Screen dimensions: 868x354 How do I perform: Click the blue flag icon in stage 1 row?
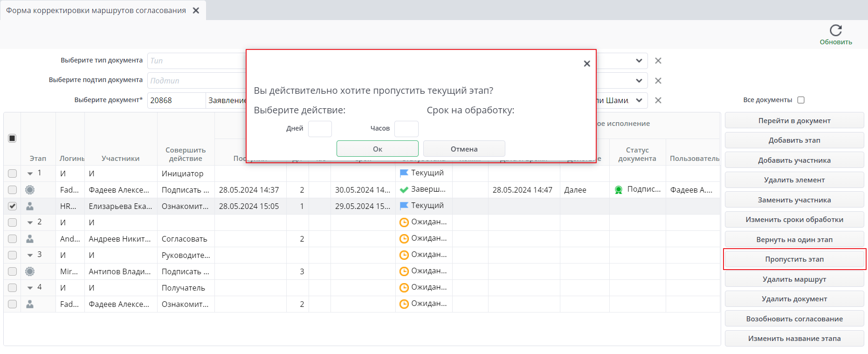click(404, 173)
